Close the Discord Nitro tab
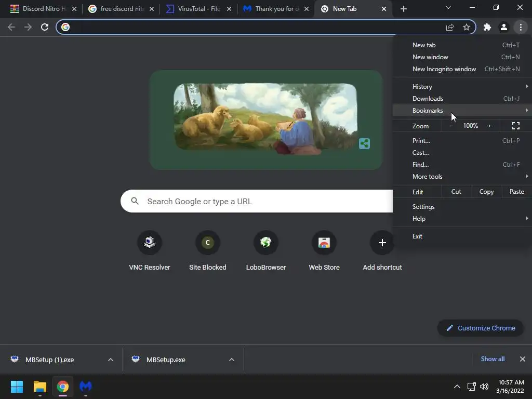Screen dimensions: 532x399 pos(74,9)
